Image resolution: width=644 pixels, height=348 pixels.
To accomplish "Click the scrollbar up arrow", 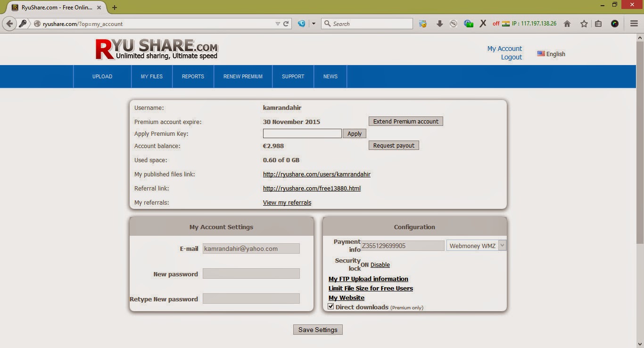I will pyautogui.click(x=640, y=38).
